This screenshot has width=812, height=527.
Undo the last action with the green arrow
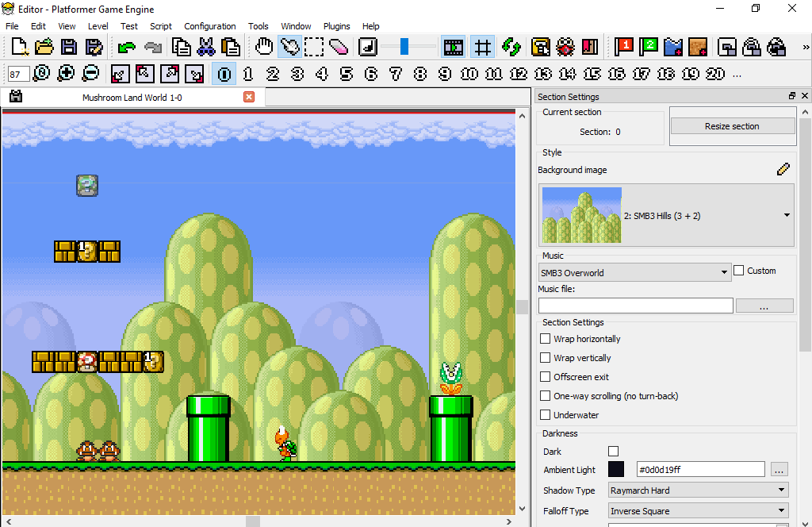click(x=126, y=47)
